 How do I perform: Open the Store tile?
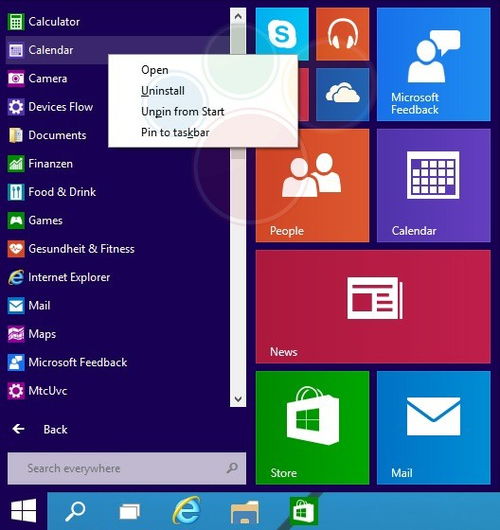312,428
